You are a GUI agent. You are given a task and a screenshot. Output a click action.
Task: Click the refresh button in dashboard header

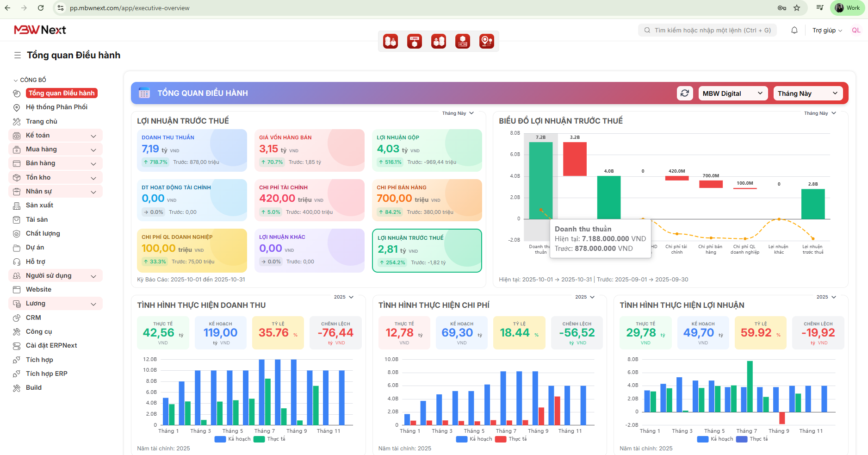(685, 93)
